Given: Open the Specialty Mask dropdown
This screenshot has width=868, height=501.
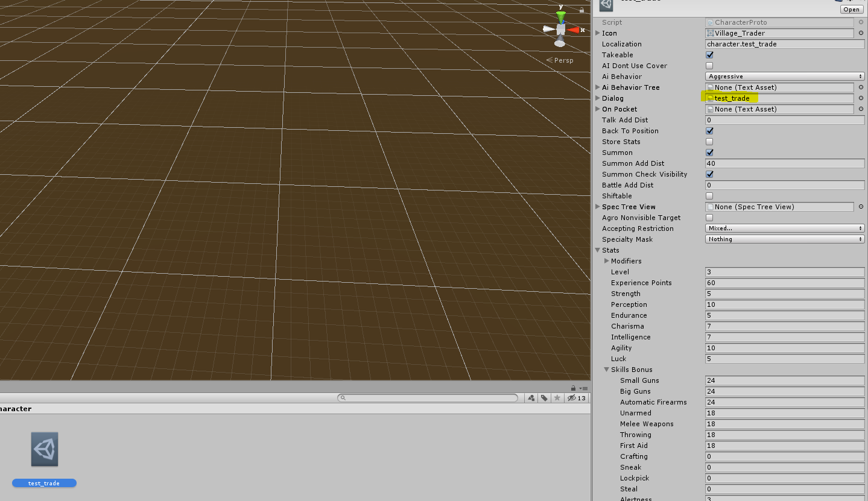Looking at the screenshot, I should click(785, 239).
